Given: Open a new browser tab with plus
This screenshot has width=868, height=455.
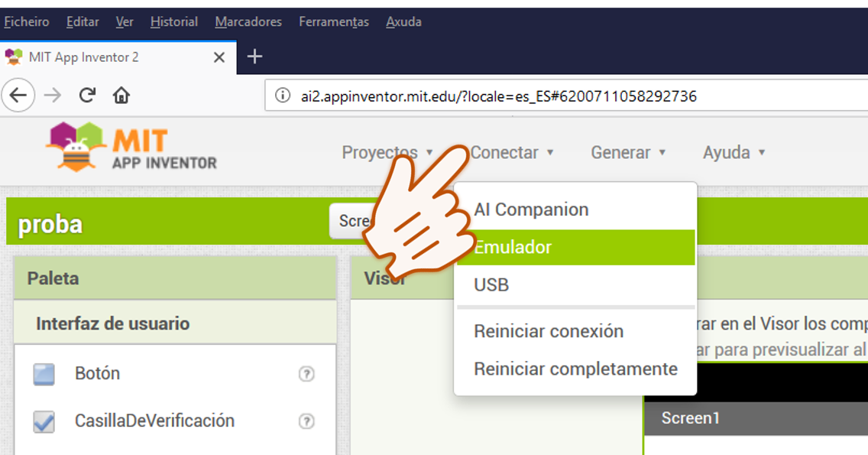Looking at the screenshot, I should point(255,57).
